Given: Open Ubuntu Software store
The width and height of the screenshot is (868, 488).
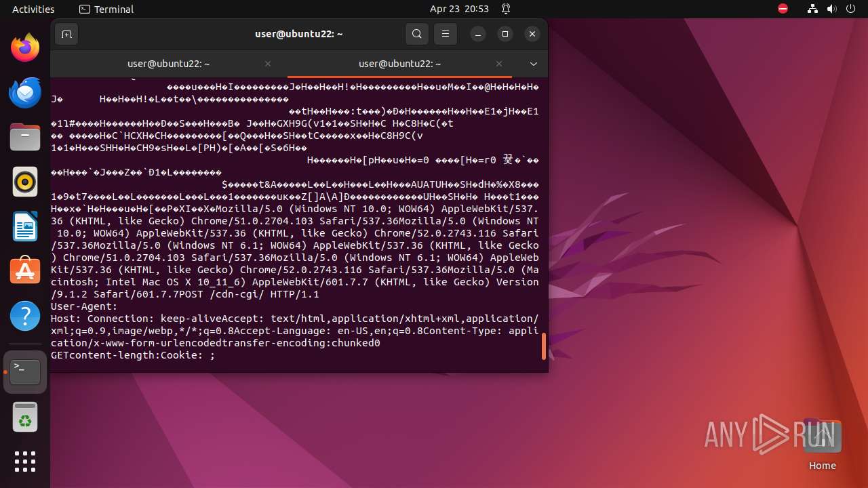Looking at the screenshot, I should tap(25, 272).
